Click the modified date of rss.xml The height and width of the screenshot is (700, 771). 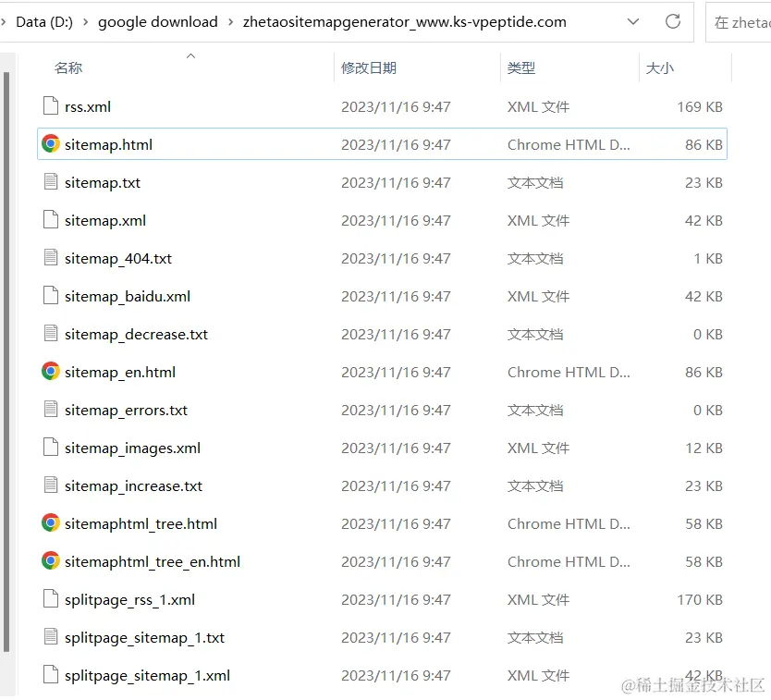[x=396, y=106]
